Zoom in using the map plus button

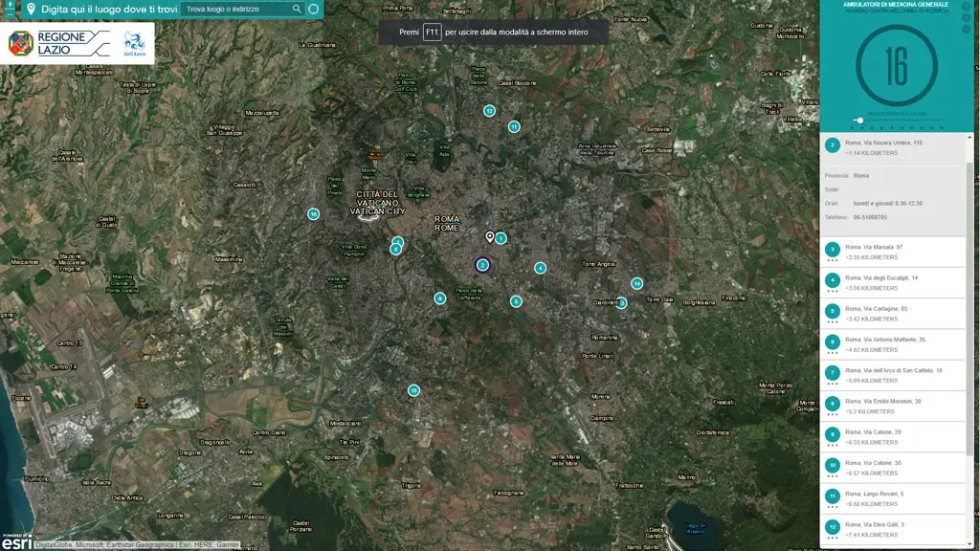[x=9, y=6]
